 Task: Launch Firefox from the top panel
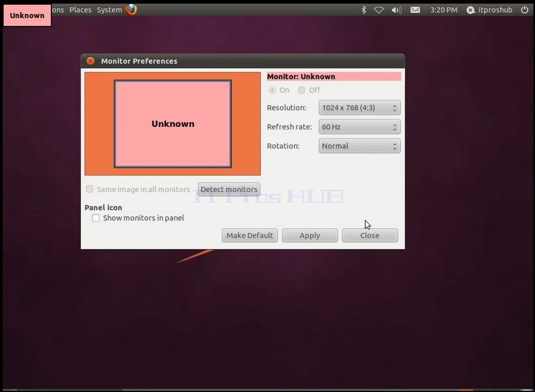pos(131,9)
